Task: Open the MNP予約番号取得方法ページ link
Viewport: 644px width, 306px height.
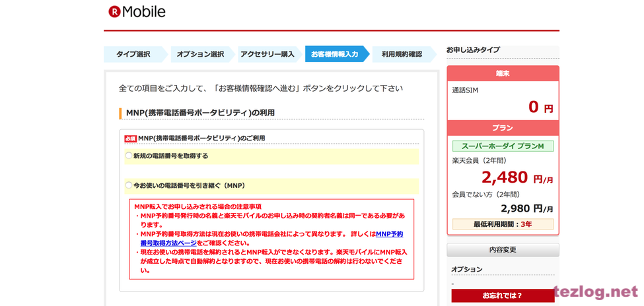Action: click(x=271, y=238)
